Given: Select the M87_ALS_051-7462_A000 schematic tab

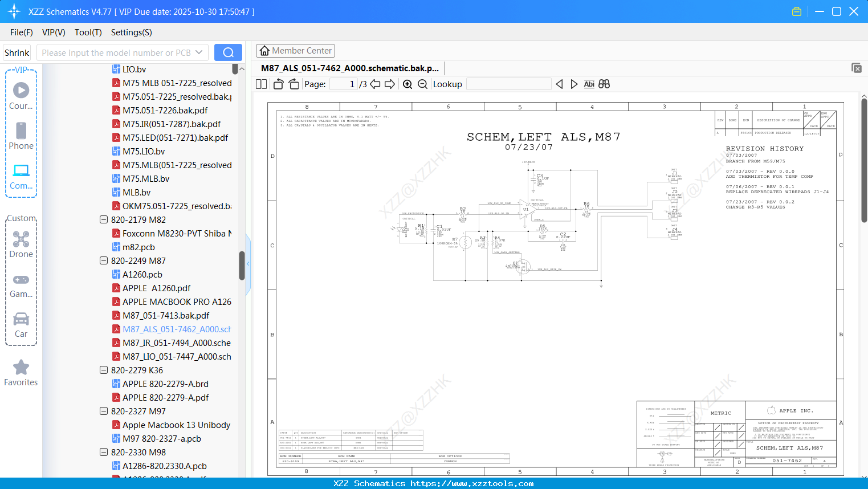Looking at the screenshot, I should [x=350, y=68].
